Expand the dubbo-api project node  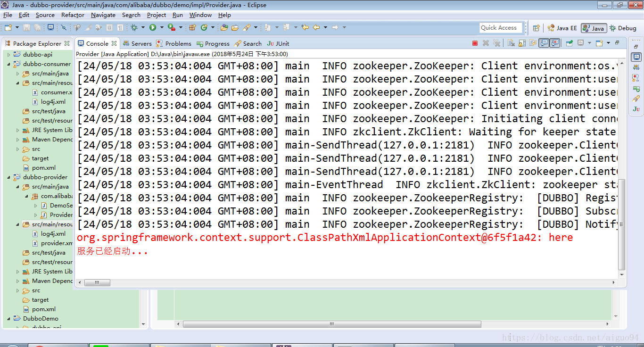click(8, 55)
